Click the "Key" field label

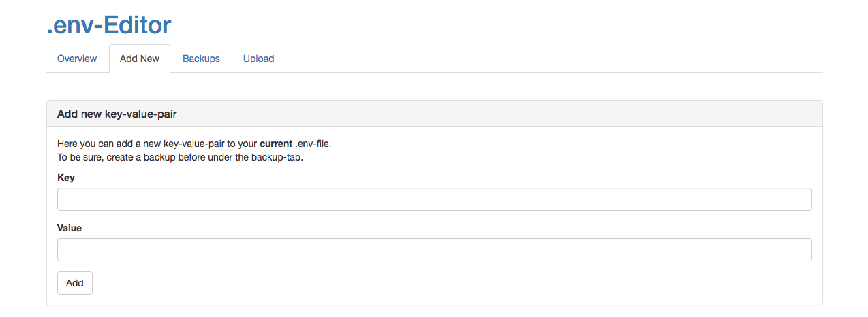[x=66, y=178]
